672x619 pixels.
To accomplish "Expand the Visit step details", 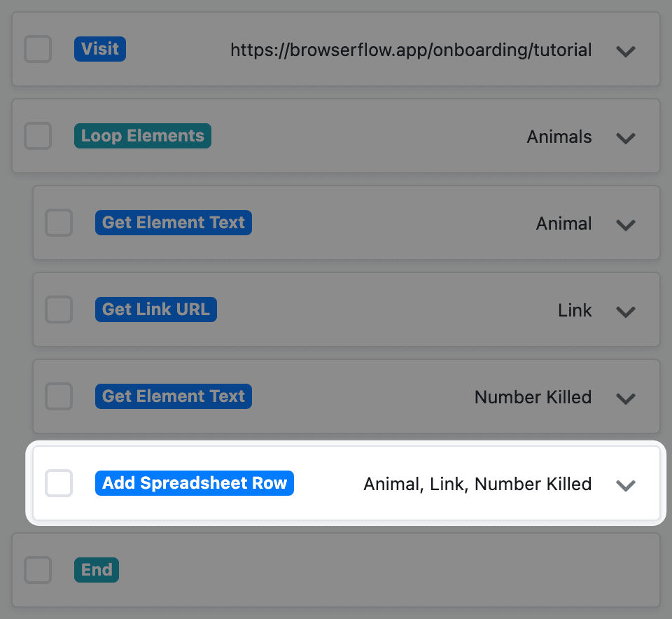I will point(625,50).
